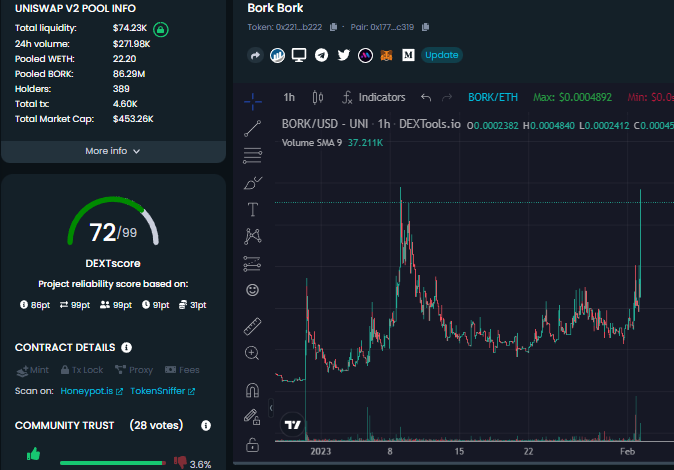Open the Twitter link icon

click(x=343, y=55)
